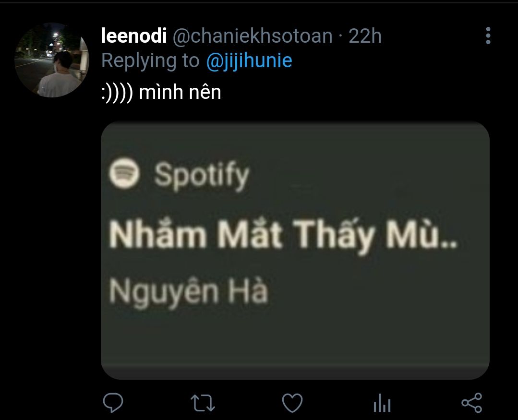The width and height of the screenshot is (518, 420).
Task: Like the tweet with heart icon
Action: pyautogui.click(x=292, y=403)
